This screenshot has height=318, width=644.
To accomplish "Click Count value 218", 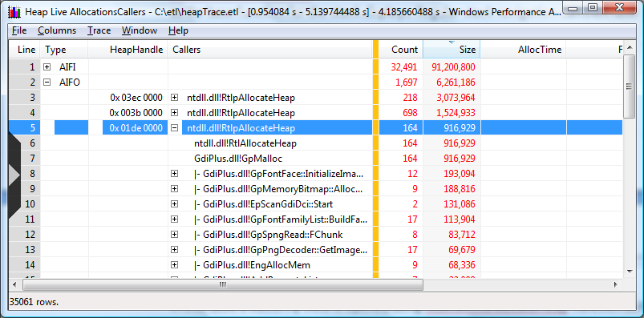I will (x=410, y=98).
